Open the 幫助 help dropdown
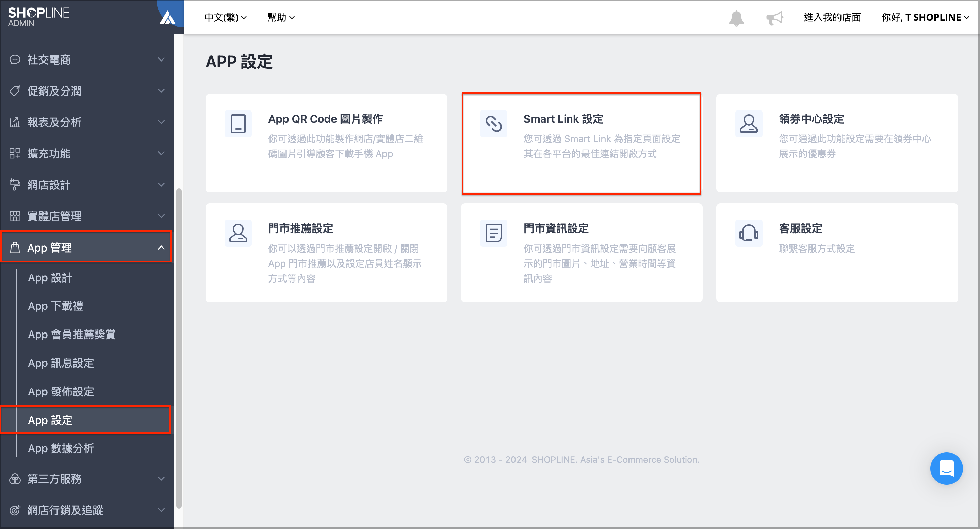The image size is (980, 529). click(x=281, y=17)
